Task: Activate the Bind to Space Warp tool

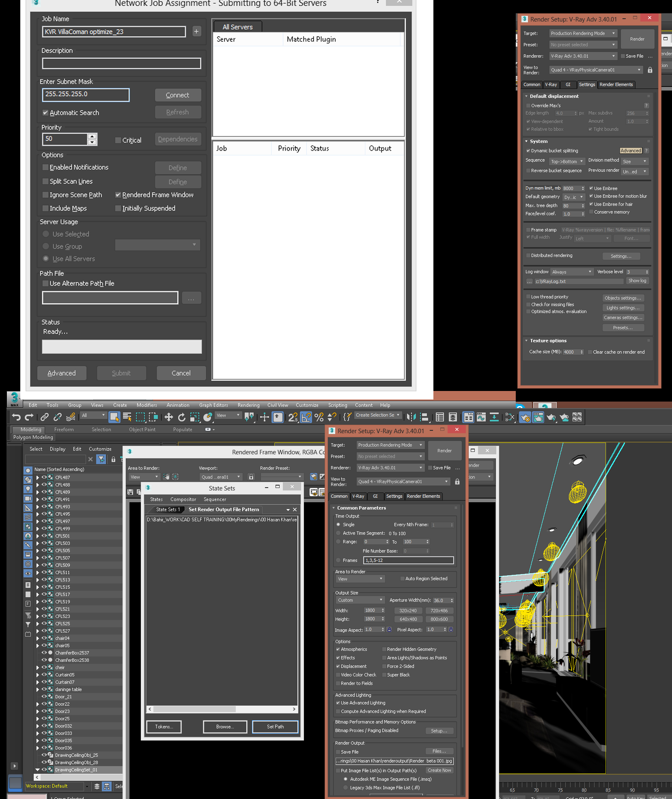Action: [x=71, y=417]
